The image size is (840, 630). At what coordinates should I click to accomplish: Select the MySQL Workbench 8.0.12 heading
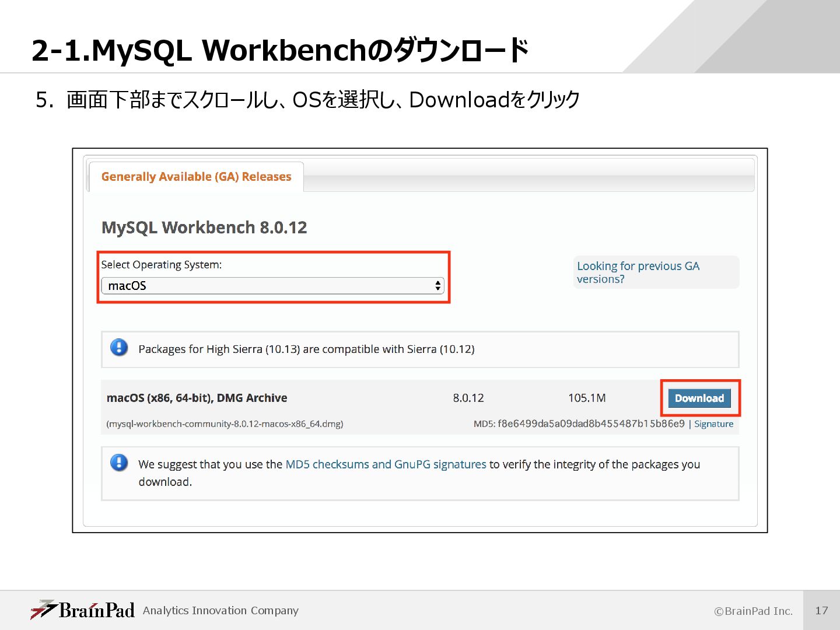204,228
